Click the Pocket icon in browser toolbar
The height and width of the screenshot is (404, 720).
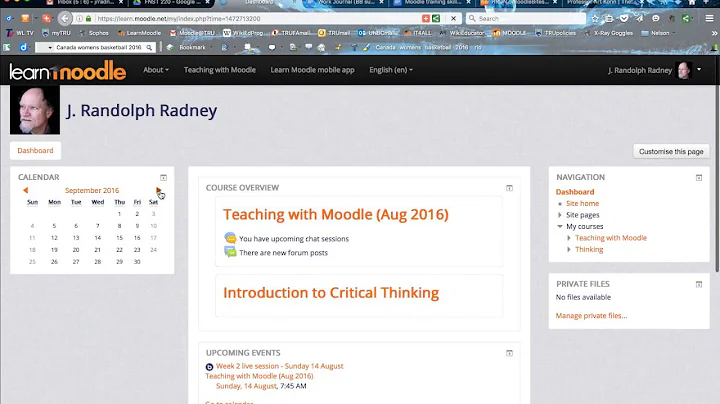click(624, 18)
